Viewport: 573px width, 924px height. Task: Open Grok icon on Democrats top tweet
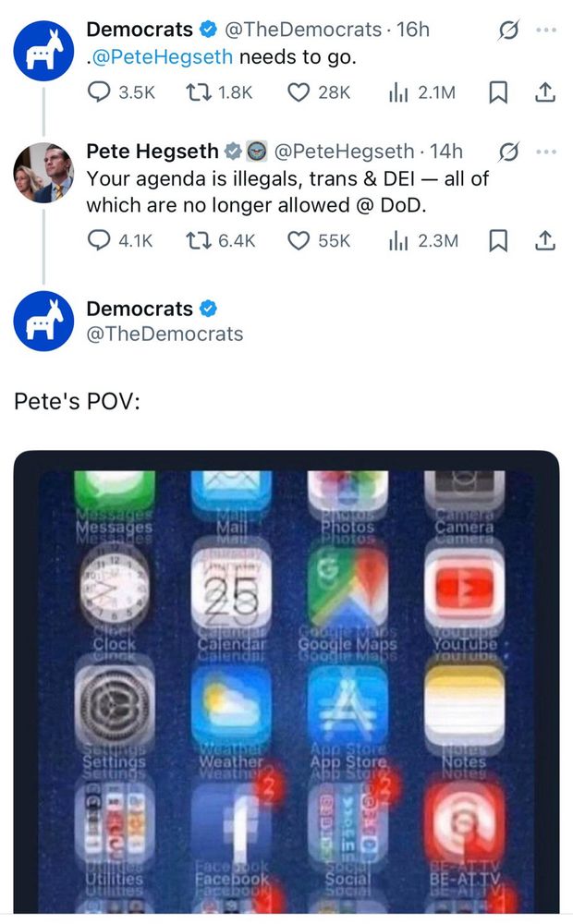click(x=508, y=30)
